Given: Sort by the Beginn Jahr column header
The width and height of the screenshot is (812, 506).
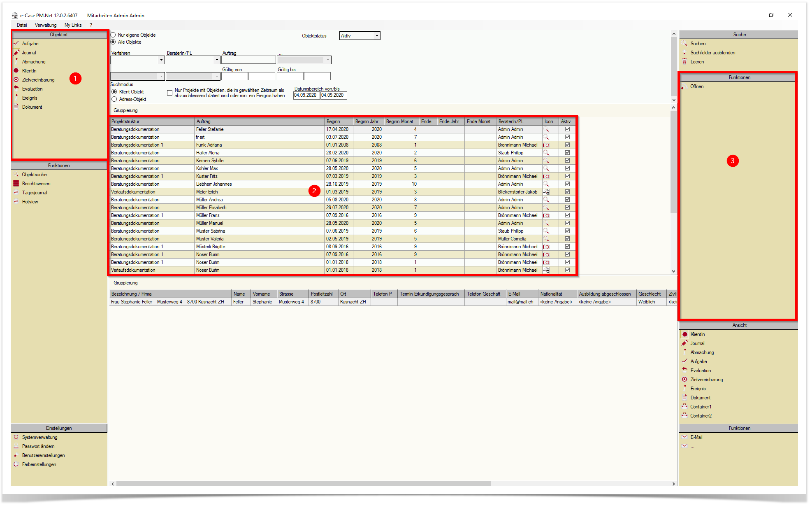Looking at the screenshot, I should pyautogui.click(x=368, y=121).
